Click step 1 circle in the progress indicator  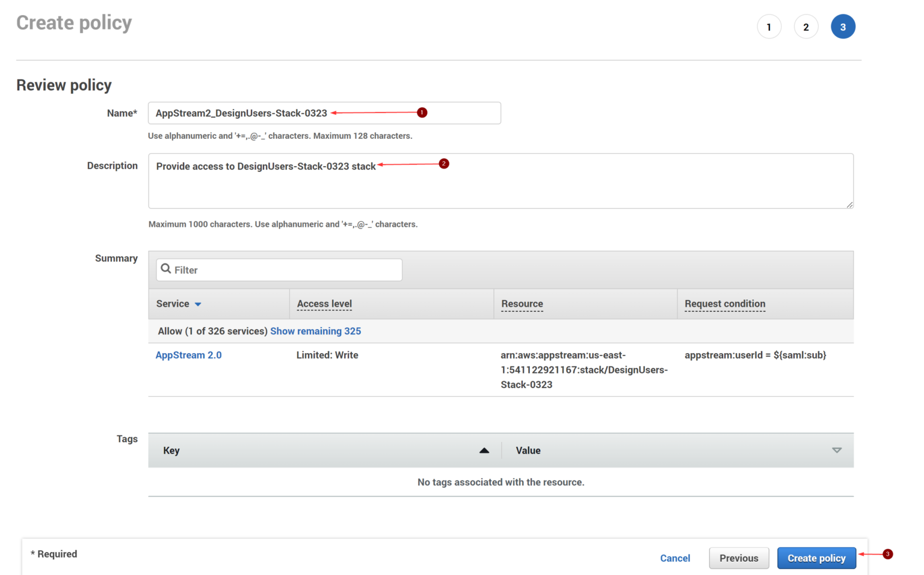[769, 26]
